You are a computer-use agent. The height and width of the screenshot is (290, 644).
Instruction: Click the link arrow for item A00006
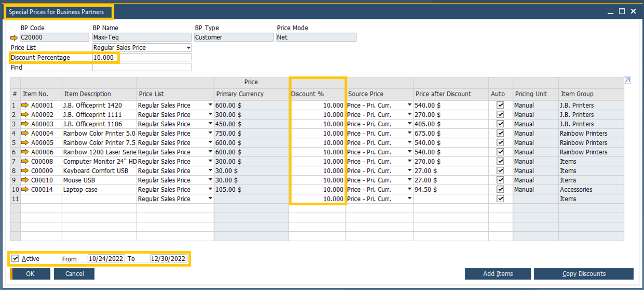click(x=25, y=152)
